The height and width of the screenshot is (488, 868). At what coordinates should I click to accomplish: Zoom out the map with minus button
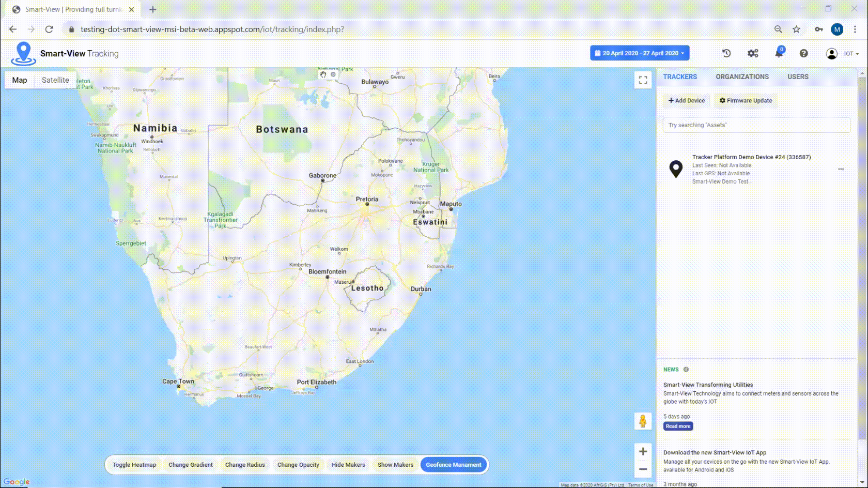643,469
